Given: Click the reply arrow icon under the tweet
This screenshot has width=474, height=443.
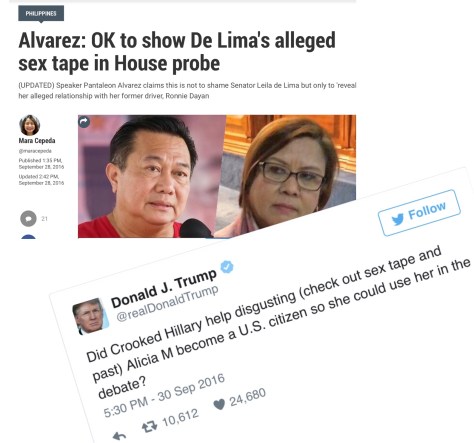Looking at the screenshot, I should [119, 435].
